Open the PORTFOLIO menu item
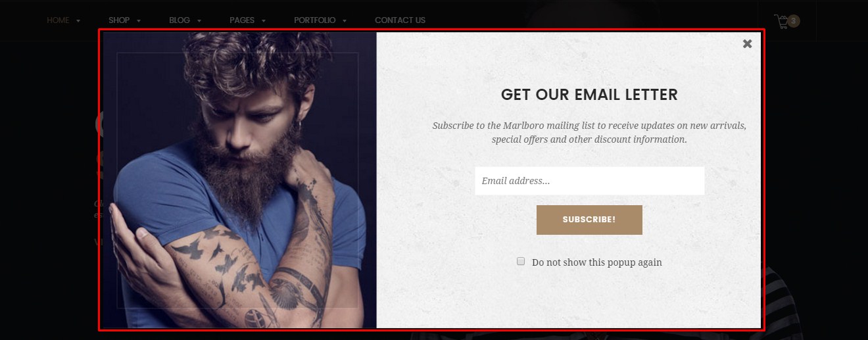 pyautogui.click(x=315, y=20)
